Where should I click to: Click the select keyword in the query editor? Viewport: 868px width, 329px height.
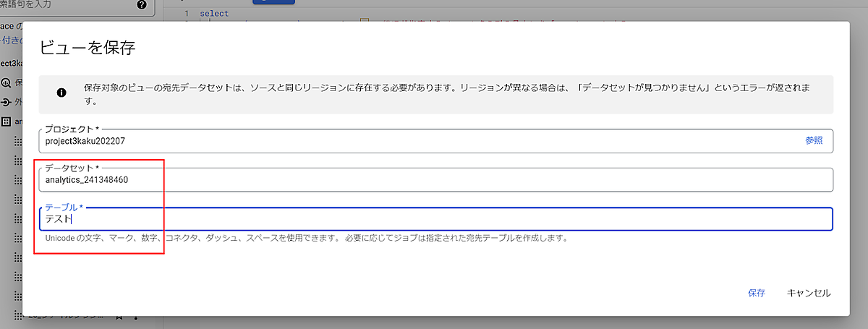click(x=214, y=14)
